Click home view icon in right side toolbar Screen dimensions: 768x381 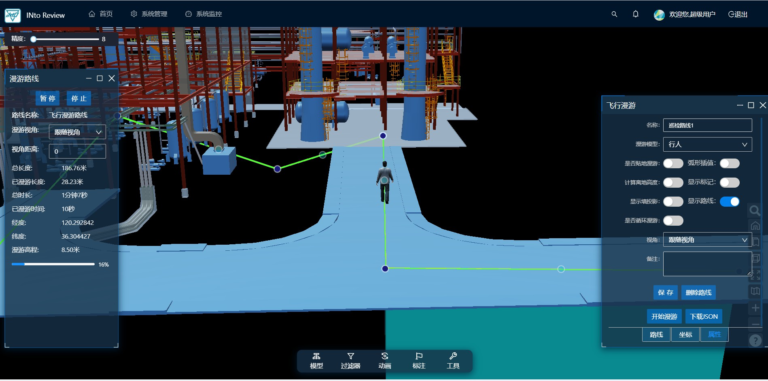(755, 226)
